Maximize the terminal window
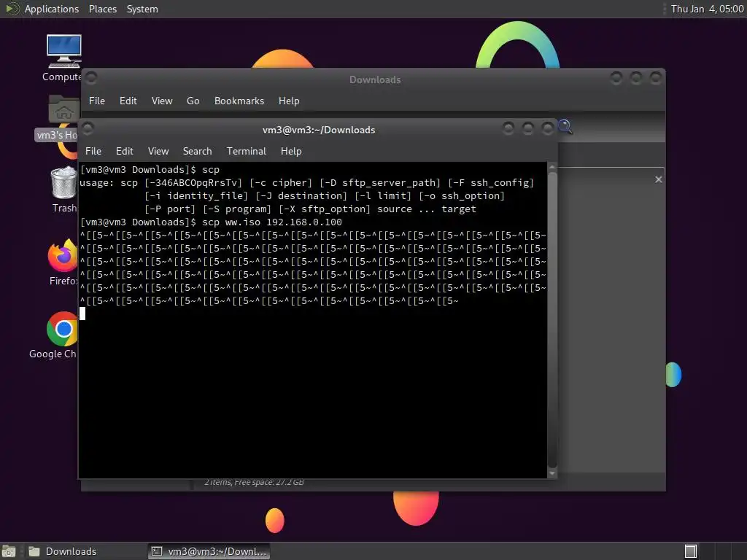Screen dimensions: 747x560 tap(528, 128)
